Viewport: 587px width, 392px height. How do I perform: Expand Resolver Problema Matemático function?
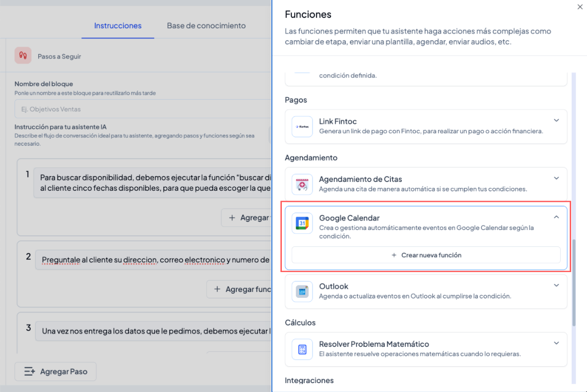tap(556, 343)
